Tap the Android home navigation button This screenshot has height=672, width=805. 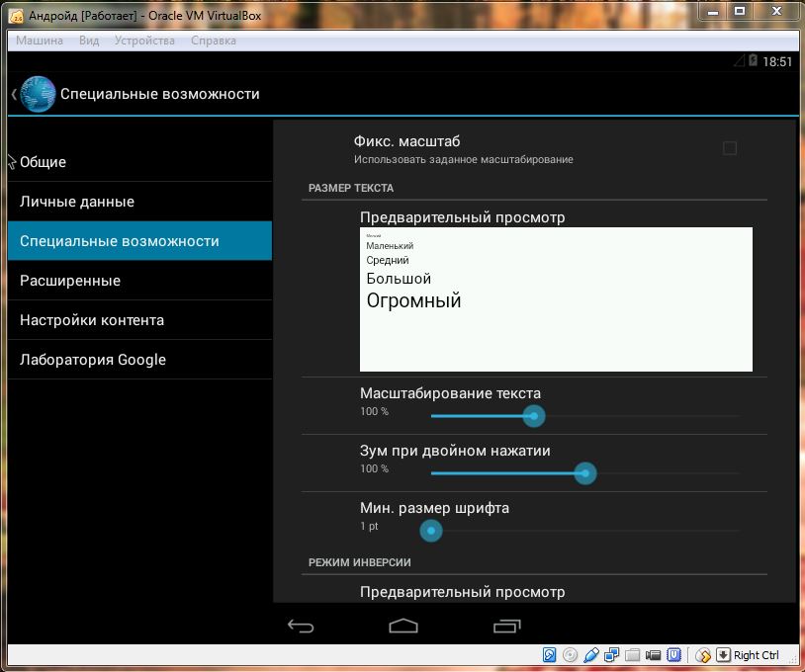click(x=403, y=626)
